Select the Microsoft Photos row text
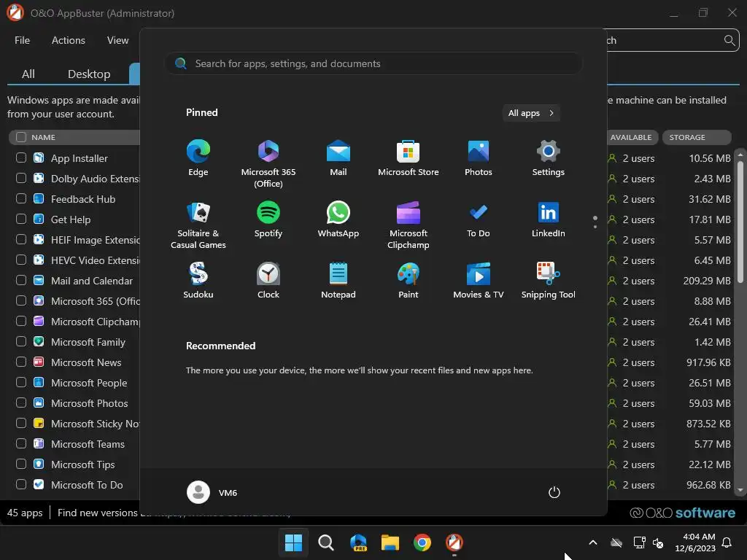 click(90, 403)
